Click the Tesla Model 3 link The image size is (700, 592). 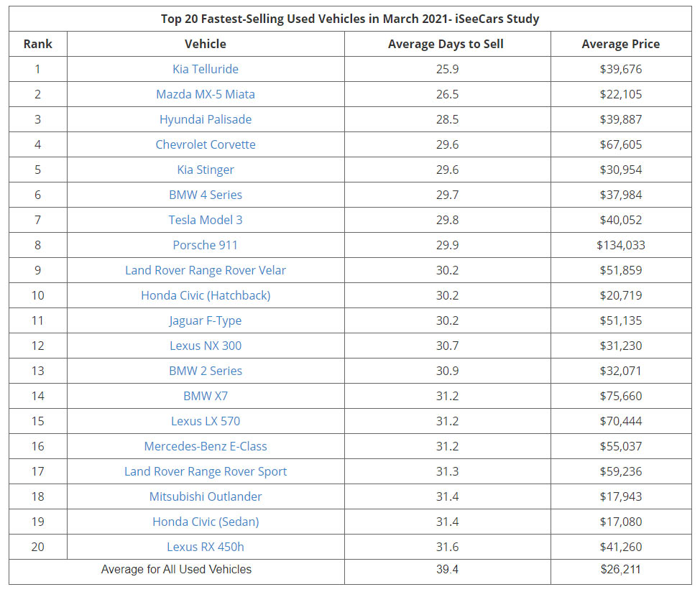(x=206, y=220)
